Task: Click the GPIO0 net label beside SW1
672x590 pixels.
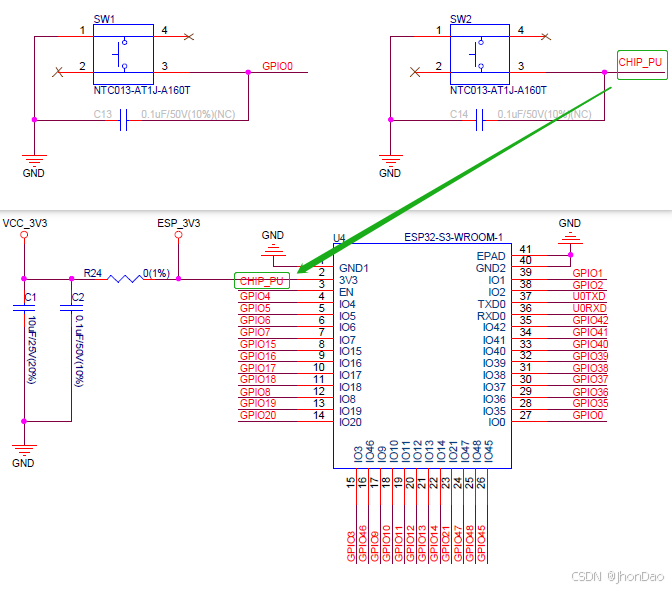Action: 277,66
